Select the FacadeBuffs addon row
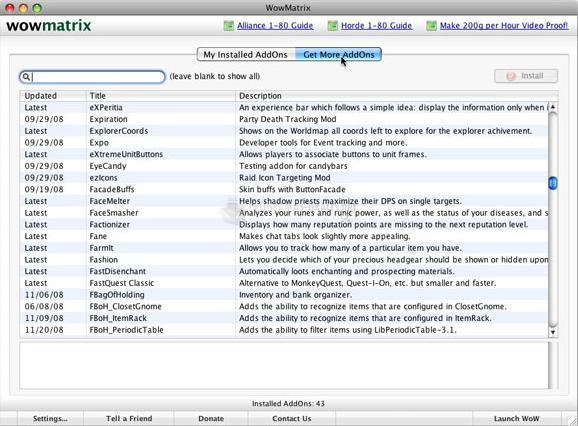This screenshot has height=426, width=578. [284, 189]
